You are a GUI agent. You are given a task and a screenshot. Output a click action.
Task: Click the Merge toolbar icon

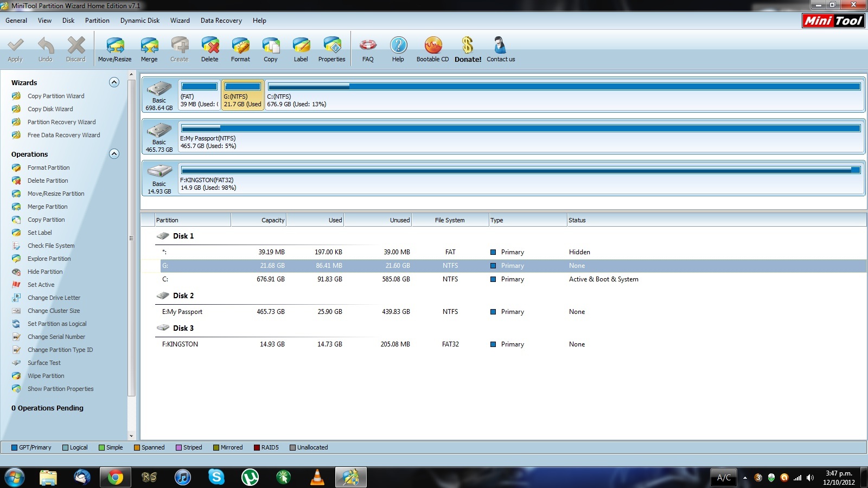pos(149,49)
